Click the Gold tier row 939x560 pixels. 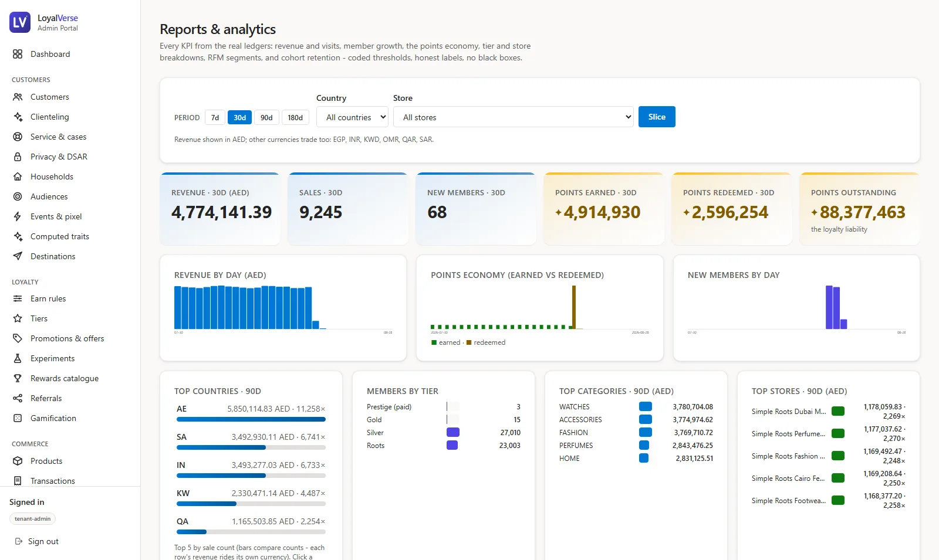(444, 420)
